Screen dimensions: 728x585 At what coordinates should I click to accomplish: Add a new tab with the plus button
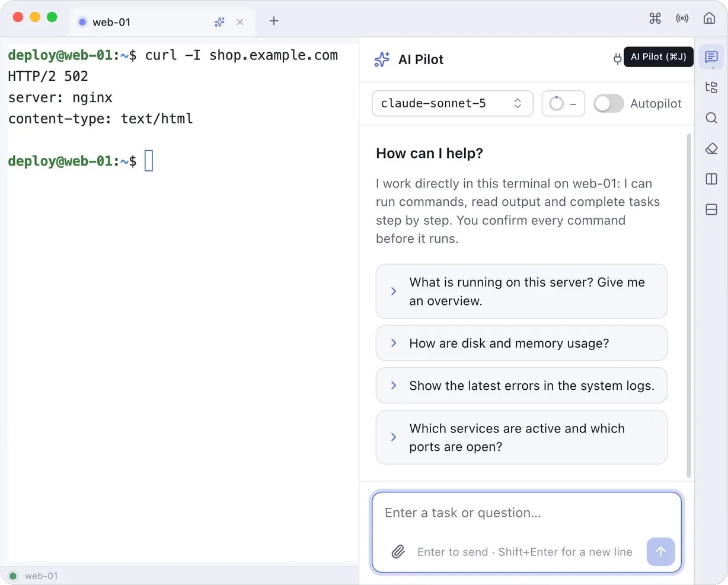pos(274,21)
